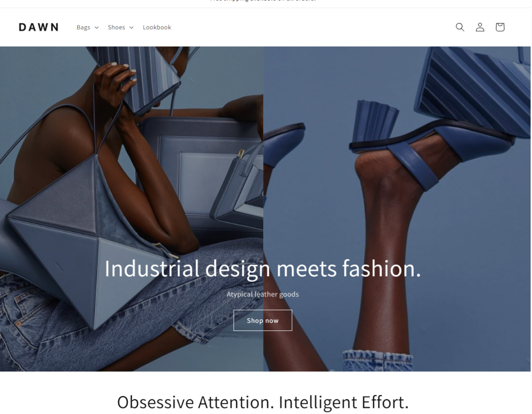Image resolution: width=532 pixels, height=414 pixels.
Task: Click the account login person icon
Action: pyautogui.click(x=480, y=27)
